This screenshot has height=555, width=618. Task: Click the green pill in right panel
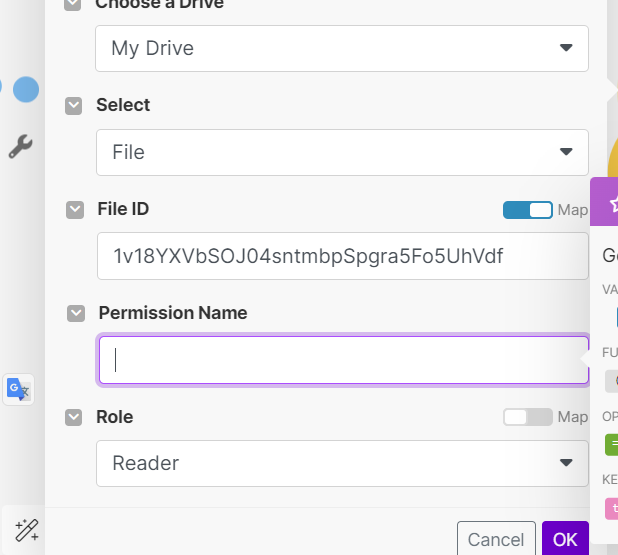click(x=612, y=445)
